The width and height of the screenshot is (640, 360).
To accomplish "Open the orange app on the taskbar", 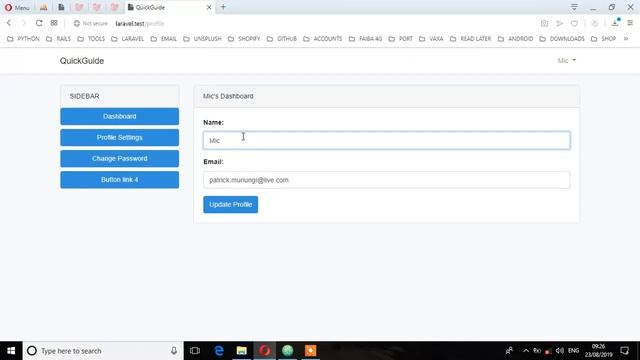I will 310,351.
